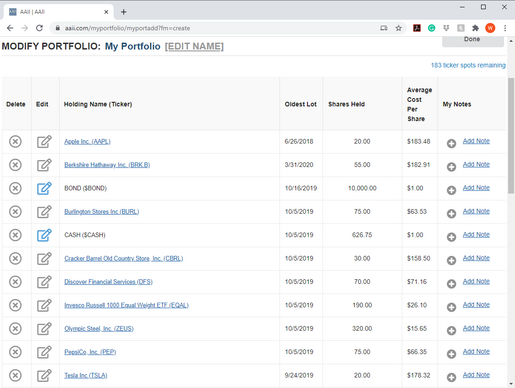This screenshot has height=388, width=515.
Task: Bookmark this page with the star icon
Action: click(398, 28)
